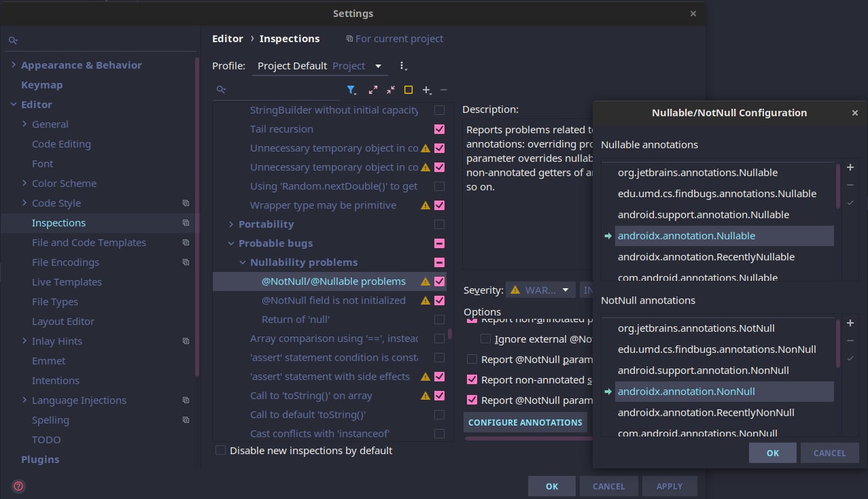
Task: Enable the Return of 'null' inspection
Action: 439,320
